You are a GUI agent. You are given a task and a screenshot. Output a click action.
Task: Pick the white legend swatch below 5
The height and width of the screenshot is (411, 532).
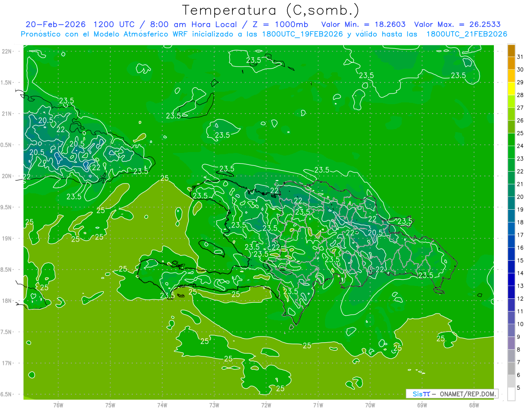(x=511, y=394)
